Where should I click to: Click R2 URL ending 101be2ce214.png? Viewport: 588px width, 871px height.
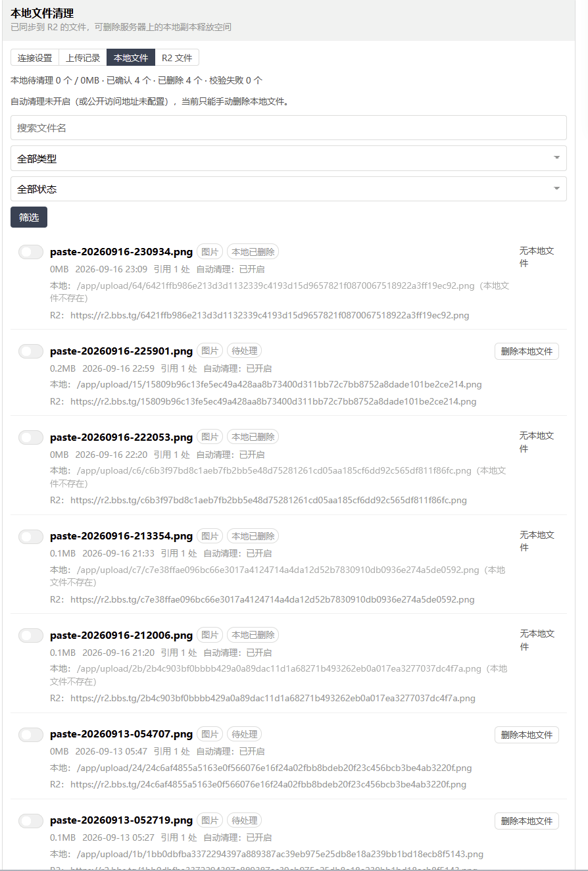click(274, 401)
